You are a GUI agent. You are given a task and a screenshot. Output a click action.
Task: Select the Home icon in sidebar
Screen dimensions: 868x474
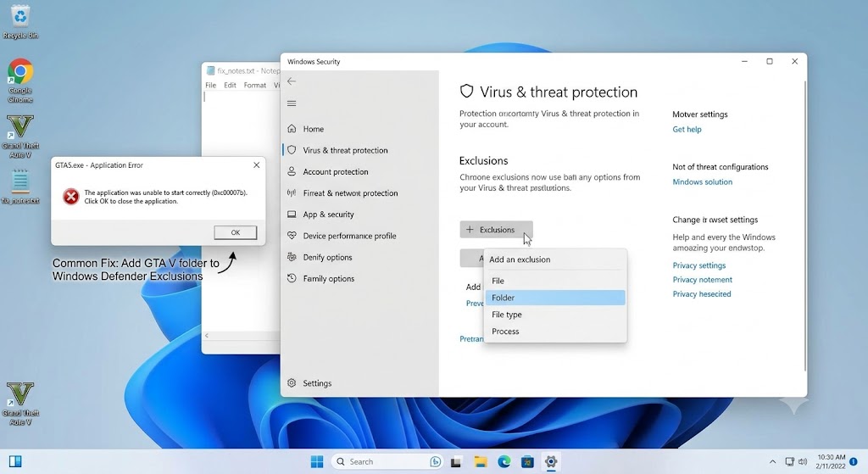pyautogui.click(x=292, y=129)
